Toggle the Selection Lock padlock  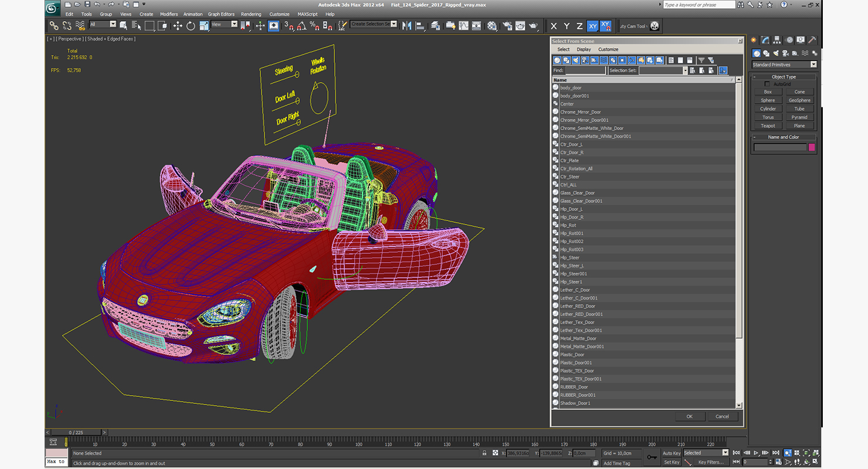(x=484, y=453)
